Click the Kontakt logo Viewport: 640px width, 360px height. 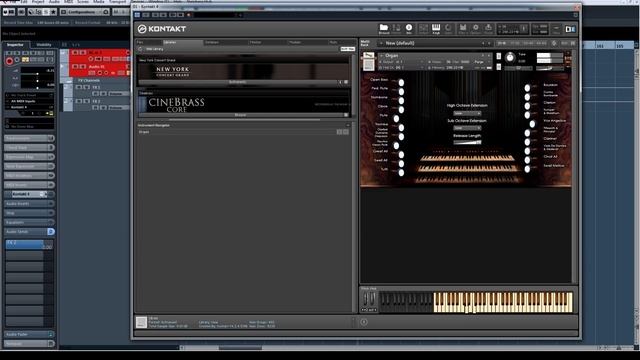(x=162, y=29)
